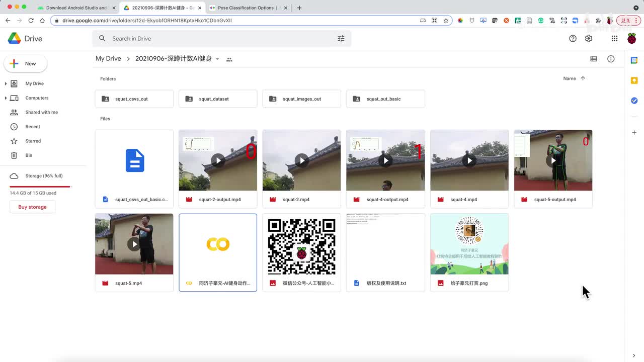
Task: Open a new Chrome tab
Action: tap(299, 8)
